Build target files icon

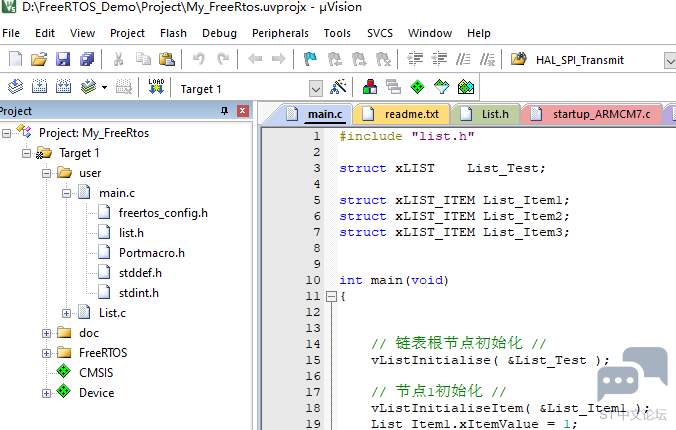(x=39, y=87)
